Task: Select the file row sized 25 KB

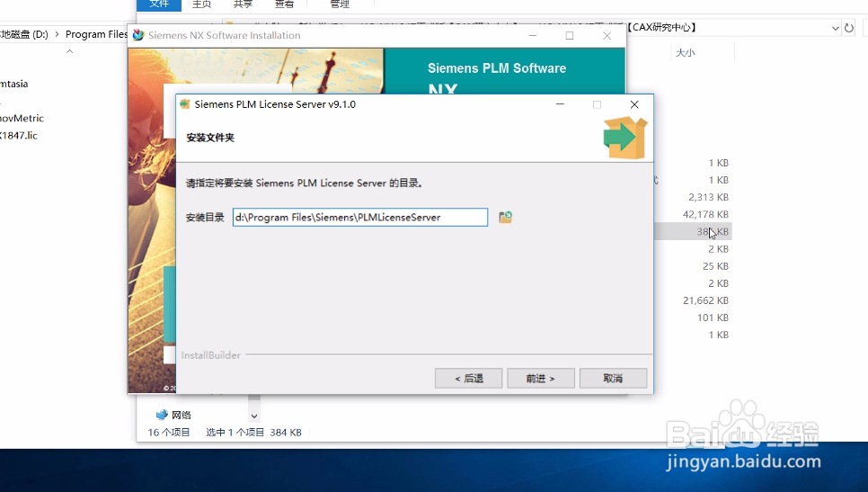Action: coord(715,266)
